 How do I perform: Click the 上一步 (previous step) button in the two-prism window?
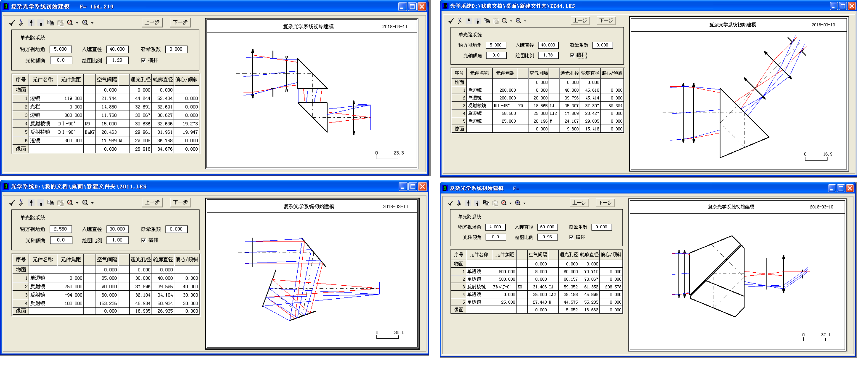pyautogui.click(x=153, y=23)
